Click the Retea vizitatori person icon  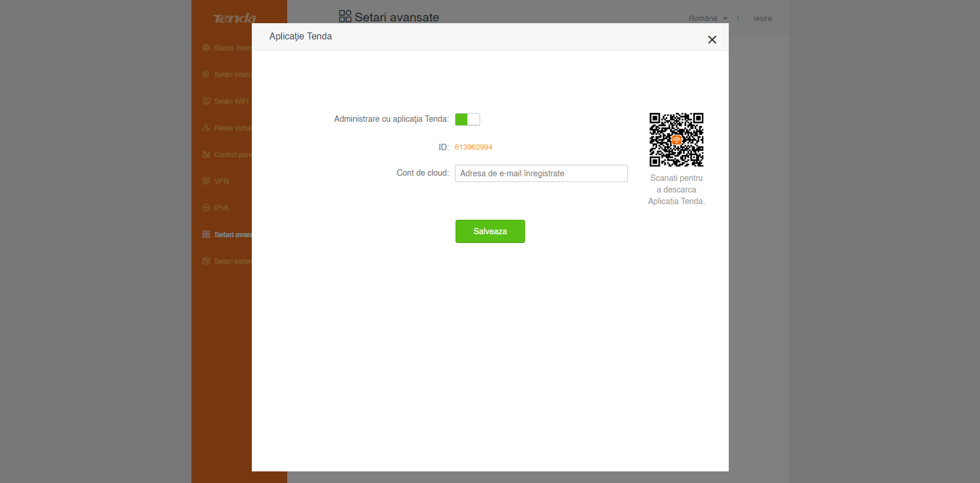(206, 128)
